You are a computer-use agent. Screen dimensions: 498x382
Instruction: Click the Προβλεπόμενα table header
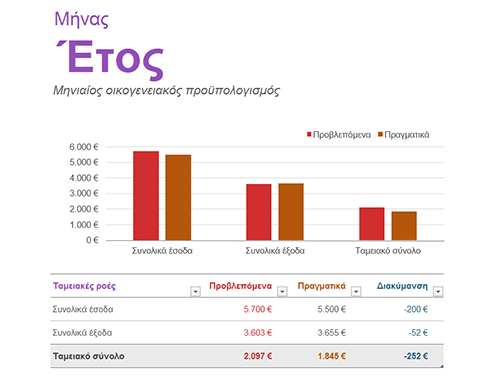(240, 286)
